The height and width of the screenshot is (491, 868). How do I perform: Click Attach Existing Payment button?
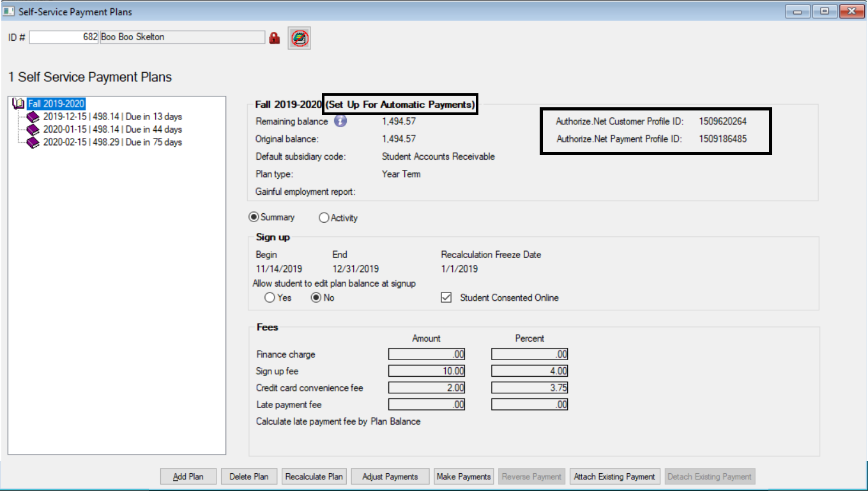pos(614,476)
